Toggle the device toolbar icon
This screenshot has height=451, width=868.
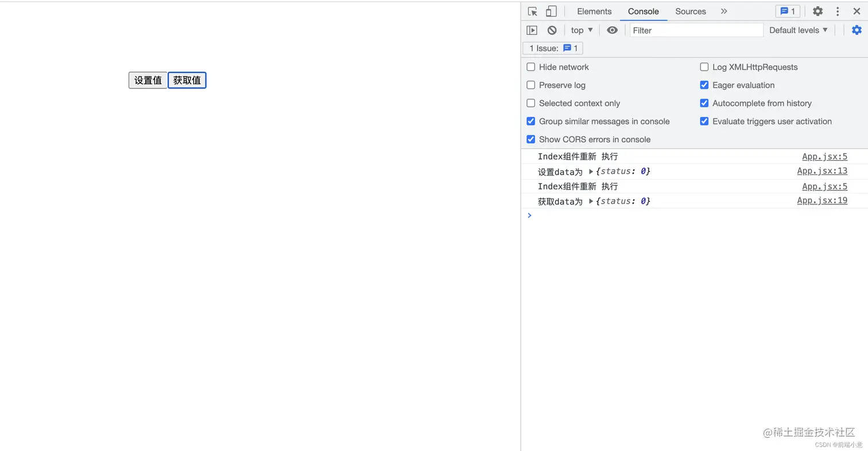click(x=551, y=11)
